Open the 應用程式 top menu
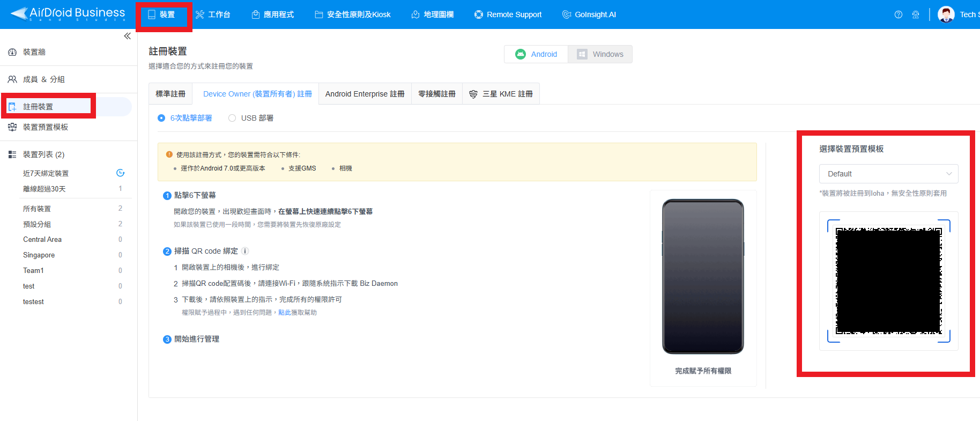The width and height of the screenshot is (980, 421). coord(273,14)
